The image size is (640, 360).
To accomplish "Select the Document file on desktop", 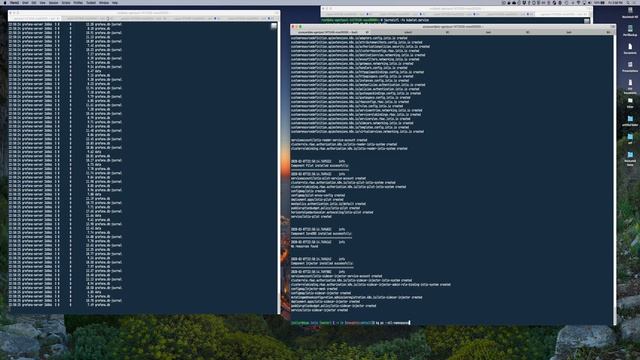I will [630, 49].
